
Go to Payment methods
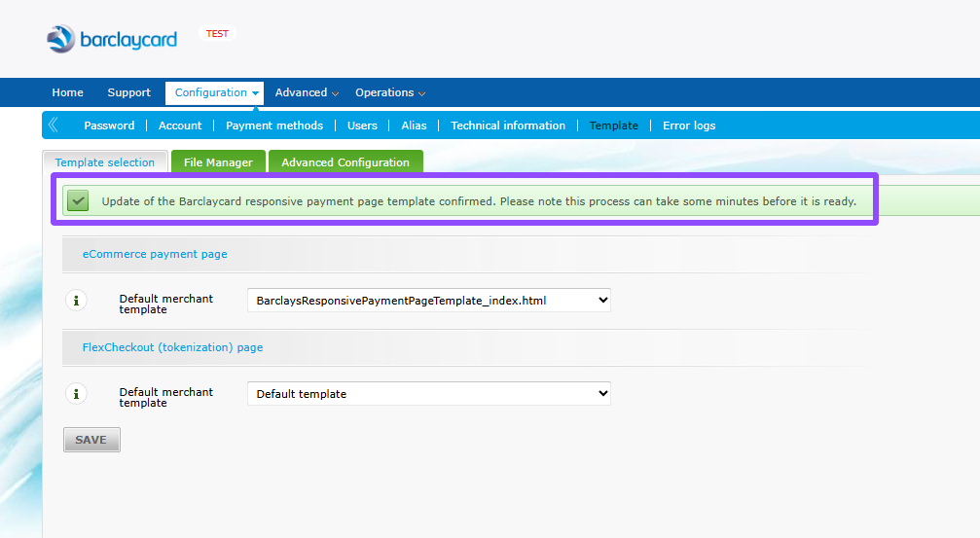274,126
